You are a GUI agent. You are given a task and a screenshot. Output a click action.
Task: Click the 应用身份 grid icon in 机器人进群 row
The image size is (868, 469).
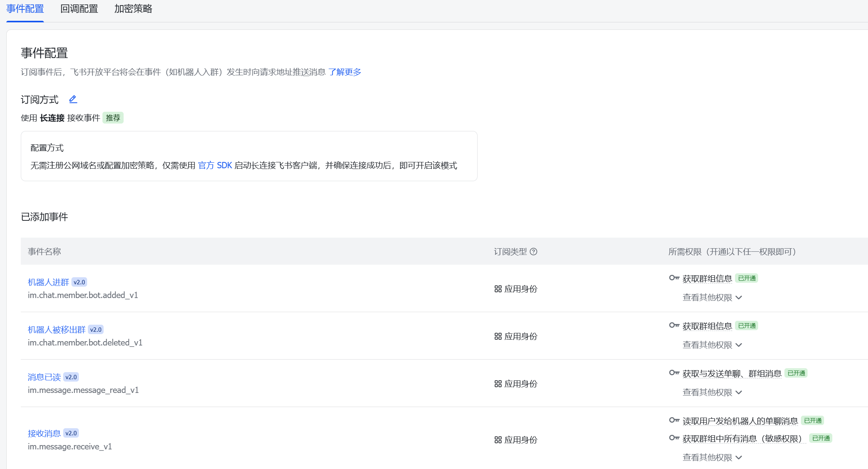[498, 289]
